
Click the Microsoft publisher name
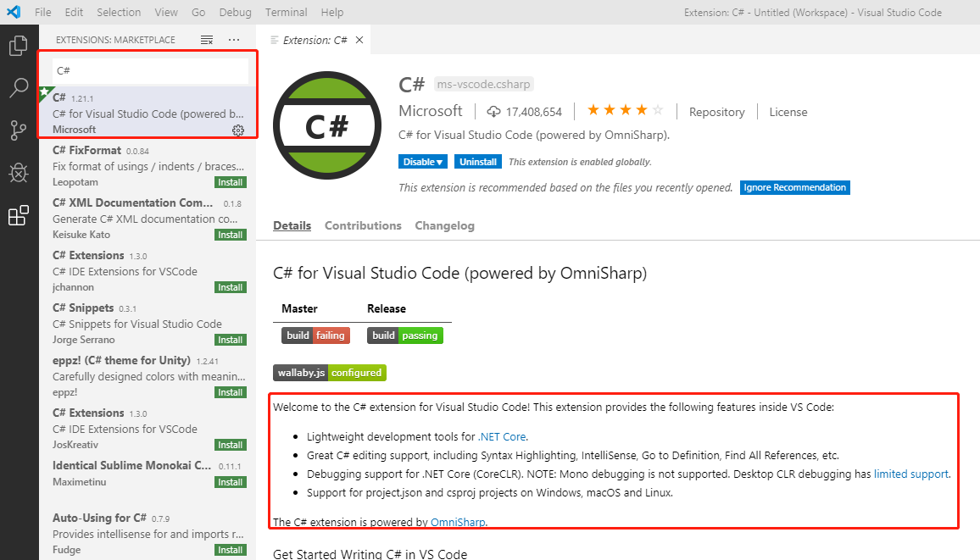pos(431,111)
